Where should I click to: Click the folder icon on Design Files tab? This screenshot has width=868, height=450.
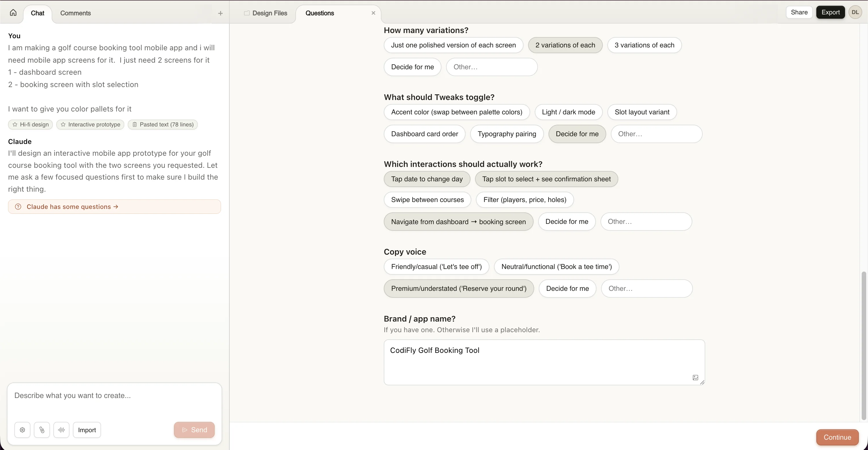[x=247, y=13]
